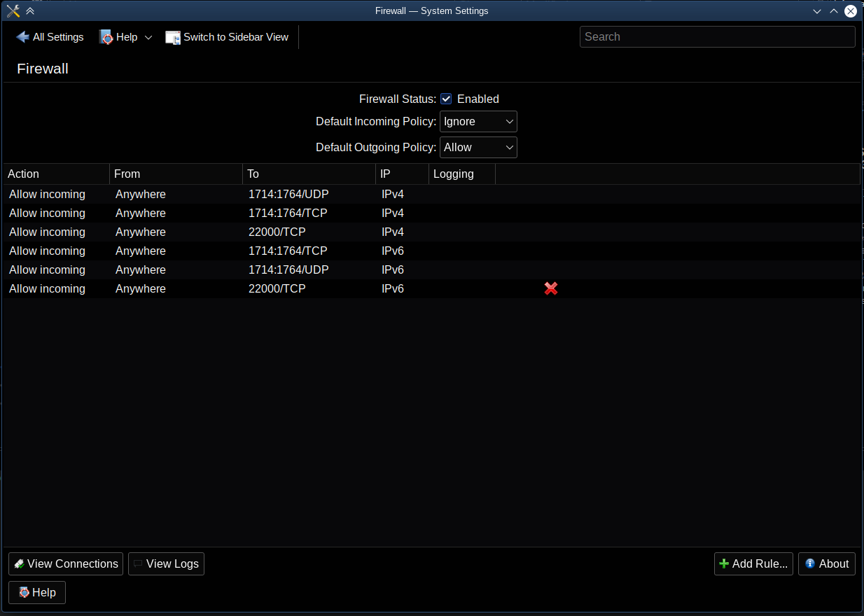The image size is (864, 616).
Task: Click the View Connections button
Action: (66, 563)
